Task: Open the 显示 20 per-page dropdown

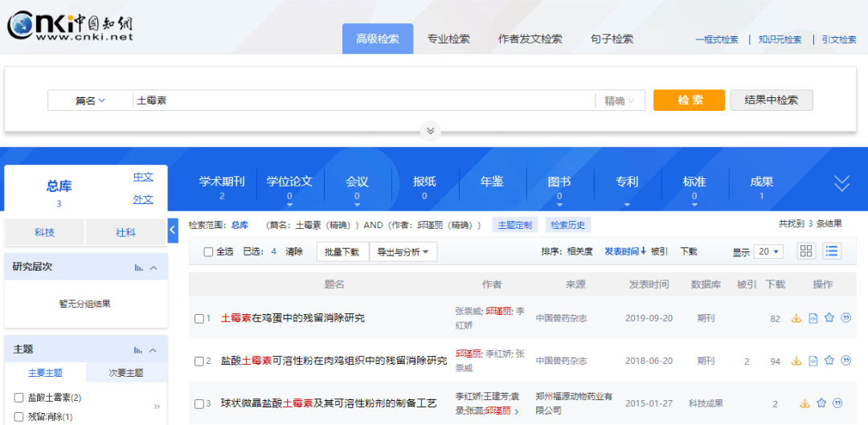Action: pos(769,251)
